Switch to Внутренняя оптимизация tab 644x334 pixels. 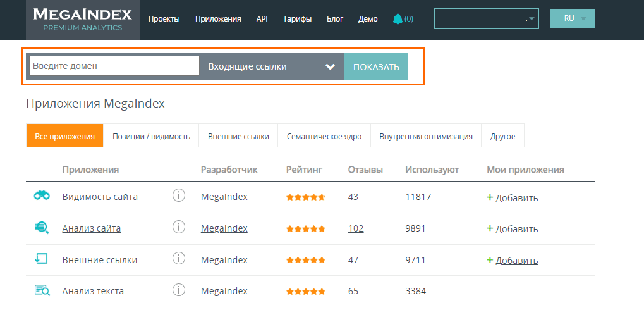pyautogui.click(x=426, y=136)
